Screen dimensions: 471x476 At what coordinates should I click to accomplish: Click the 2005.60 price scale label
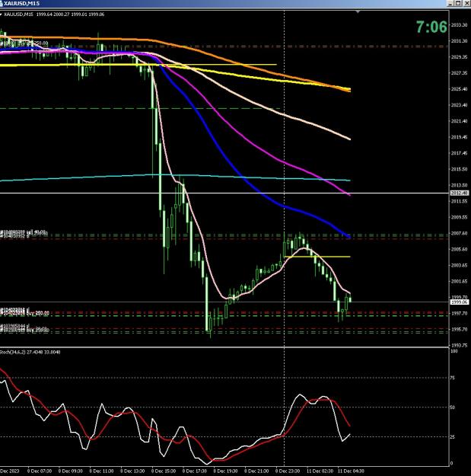click(x=459, y=249)
